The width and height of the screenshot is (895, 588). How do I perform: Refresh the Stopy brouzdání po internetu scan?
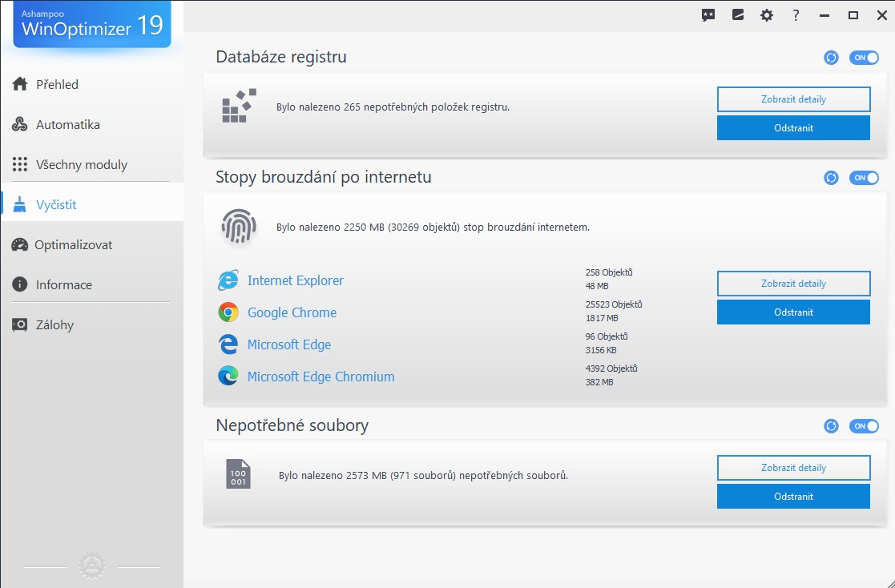pyautogui.click(x=831, y=178)
